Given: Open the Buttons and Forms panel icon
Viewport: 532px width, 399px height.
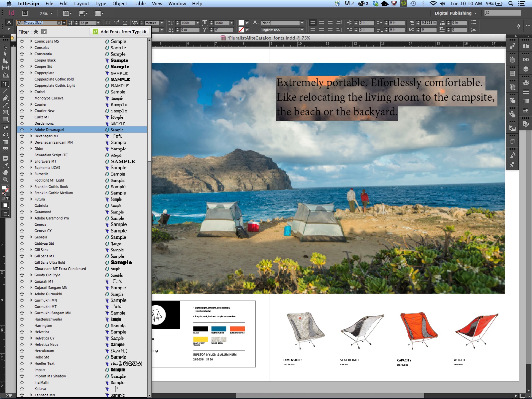Looking at the screenshot, I should (x=512, y=100).
